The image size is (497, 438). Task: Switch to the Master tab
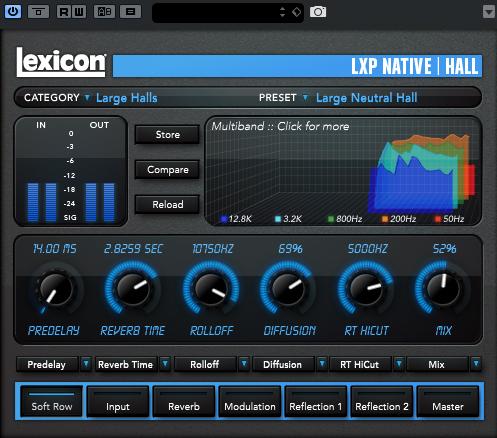448,401
